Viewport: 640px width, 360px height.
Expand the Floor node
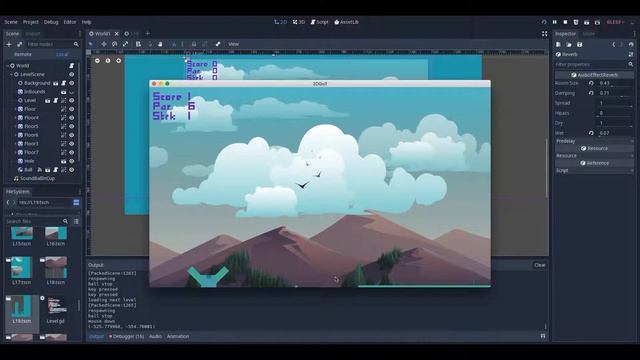pyautogui.click(x=16, y=109)
